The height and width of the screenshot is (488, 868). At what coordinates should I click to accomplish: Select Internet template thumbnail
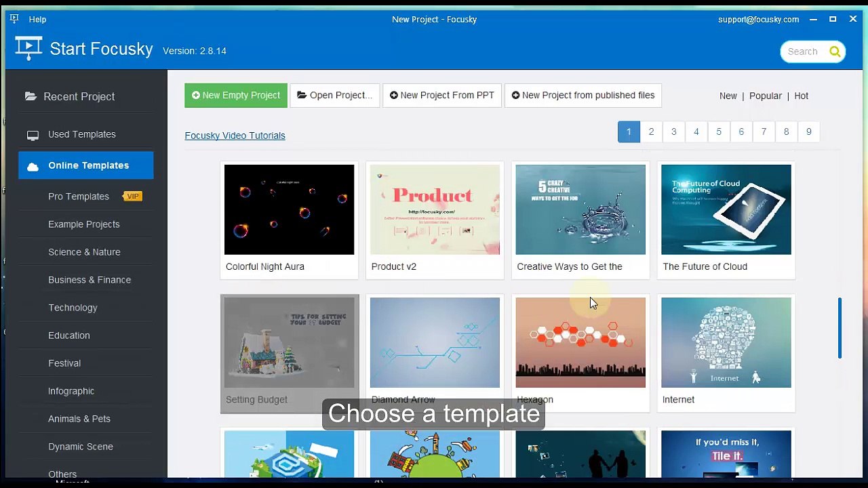coord(726,342)
